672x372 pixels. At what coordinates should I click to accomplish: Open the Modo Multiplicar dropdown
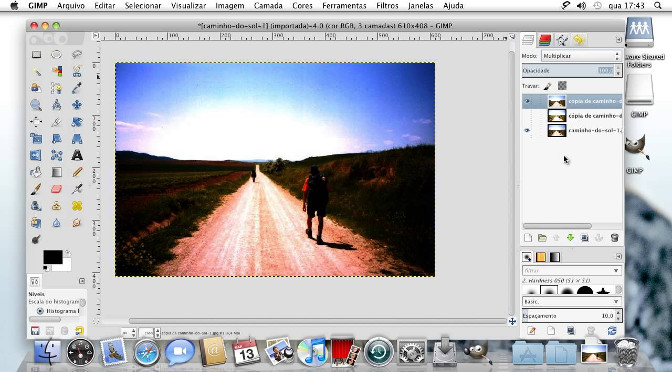coord(581,56)
